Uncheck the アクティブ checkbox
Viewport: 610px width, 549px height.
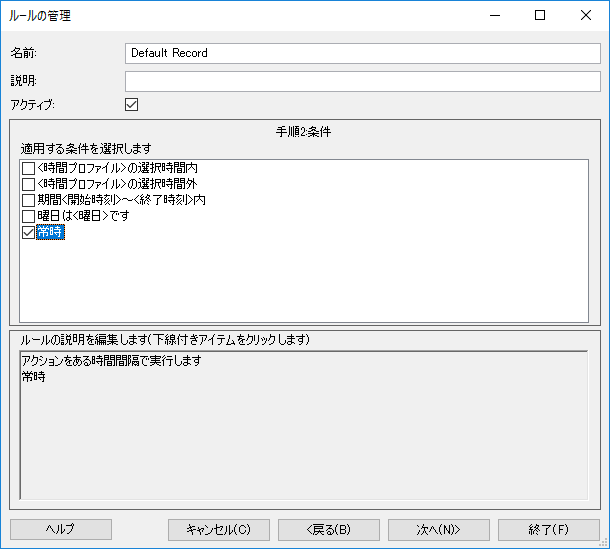[x=131, y=105]
